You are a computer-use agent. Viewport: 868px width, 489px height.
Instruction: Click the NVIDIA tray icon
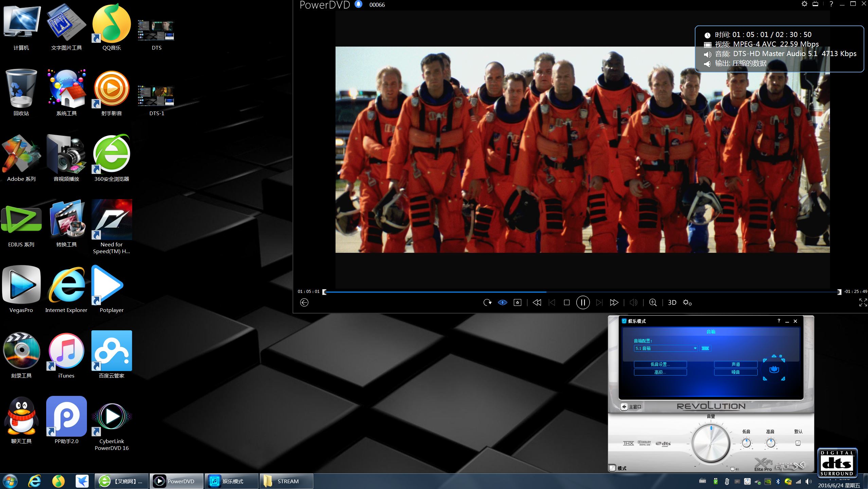(x=767, y=482)
